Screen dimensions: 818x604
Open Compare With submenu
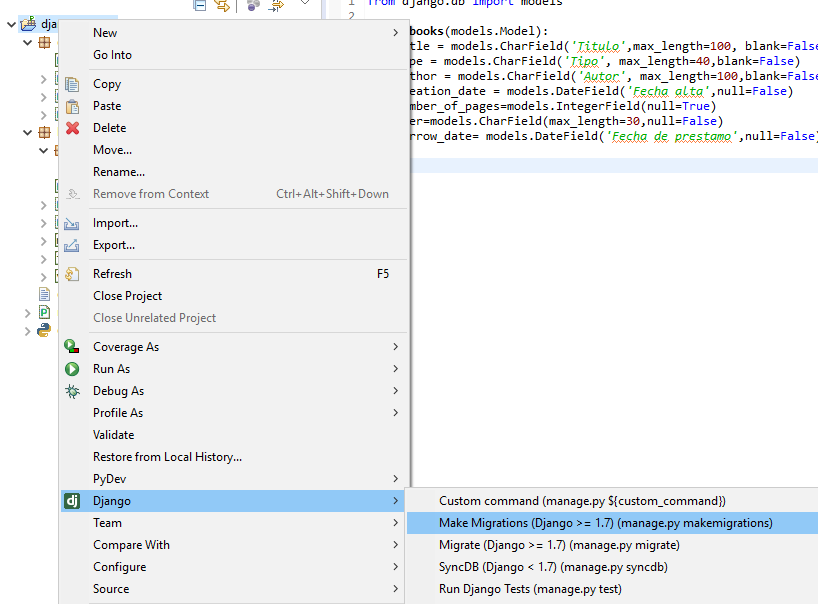click(233, 545)
